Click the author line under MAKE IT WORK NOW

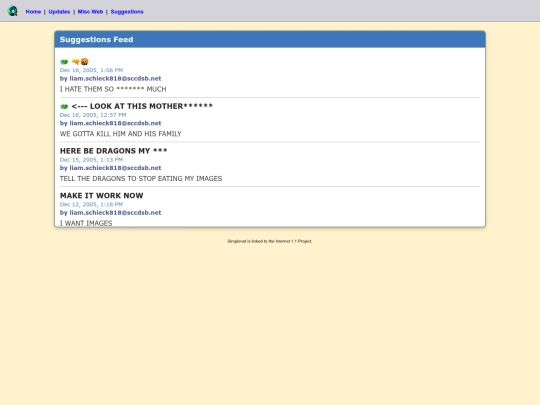click(111, 213)
